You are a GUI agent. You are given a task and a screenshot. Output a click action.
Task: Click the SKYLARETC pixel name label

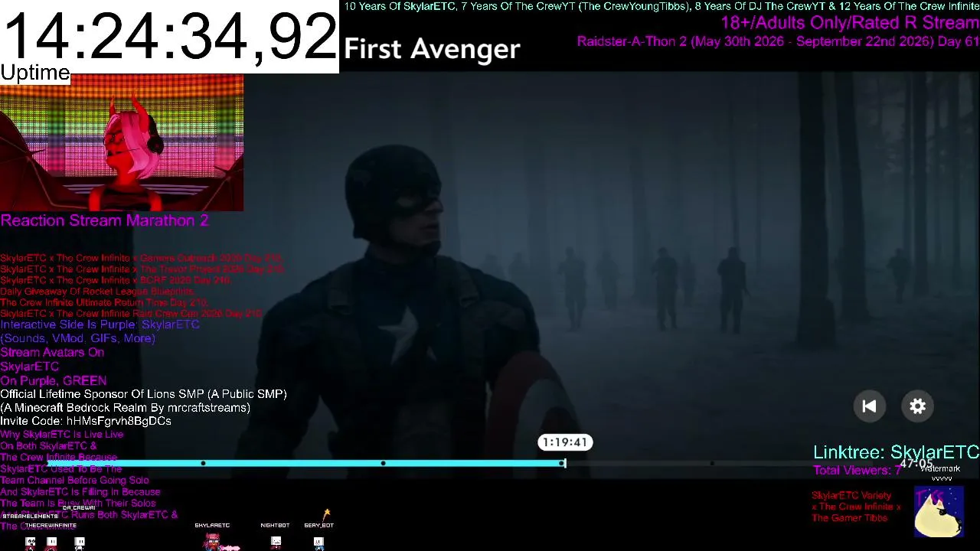[x=212, y=526]
